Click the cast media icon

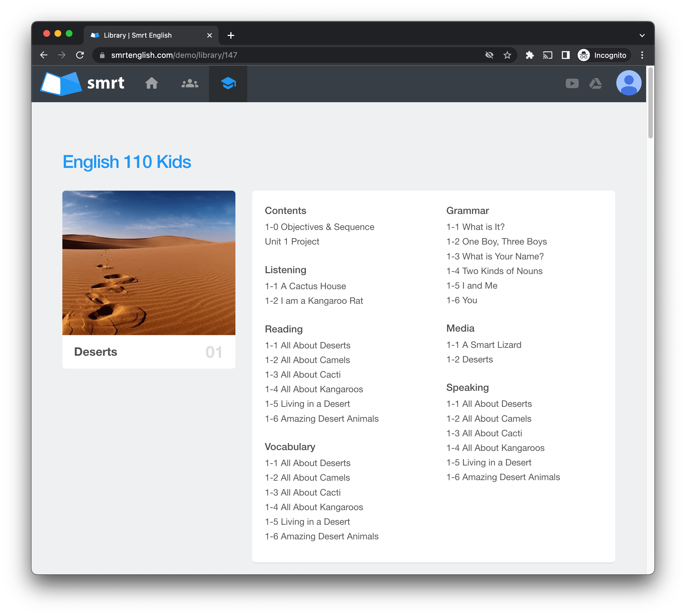coord(548,55)
